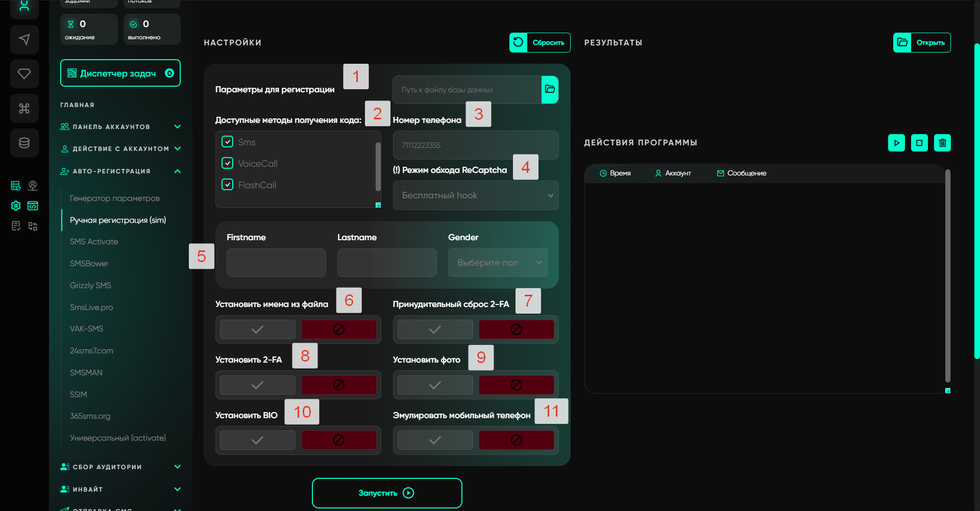980x511 pixels.
Task: Click the settings gear icon in sidebar
Action: (16, 206)
